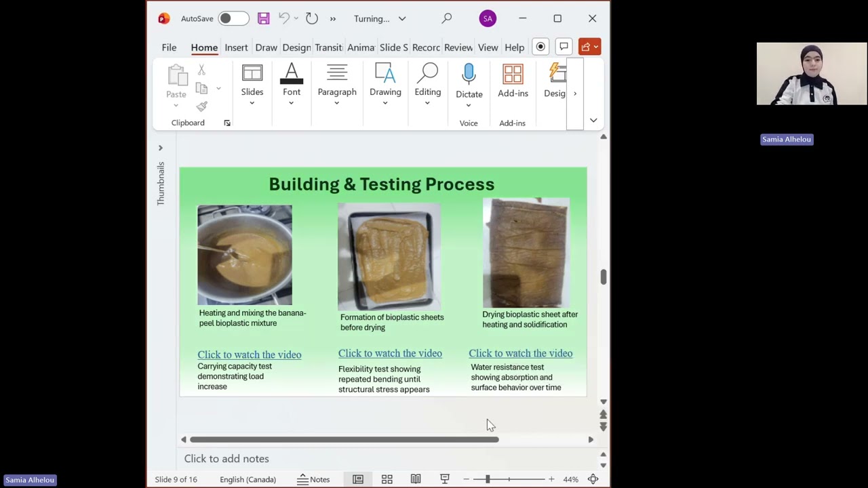
Task: Click the zoom out minus button
Action: pos(466,479)
